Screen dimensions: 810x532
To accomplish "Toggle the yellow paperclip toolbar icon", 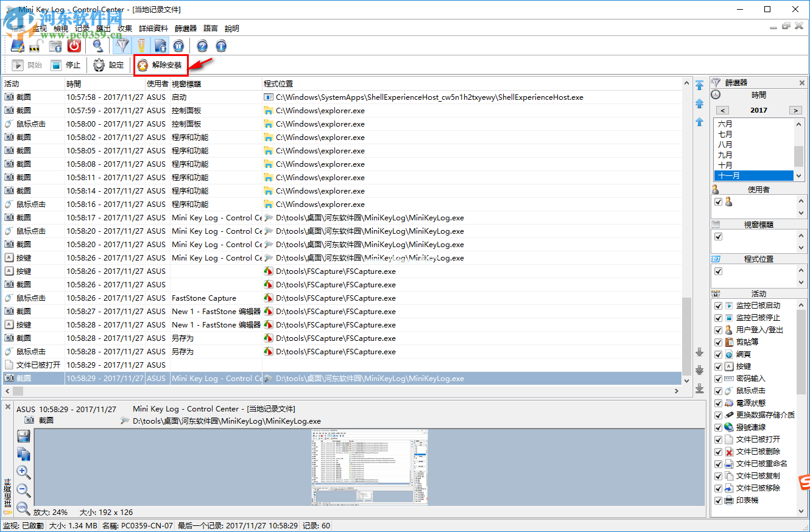I will point(141,46).
